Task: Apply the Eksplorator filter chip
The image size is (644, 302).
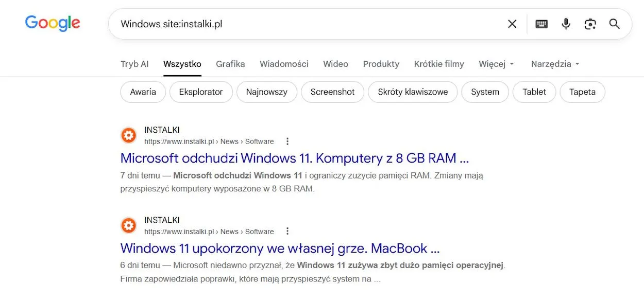Action: point(201,92)
